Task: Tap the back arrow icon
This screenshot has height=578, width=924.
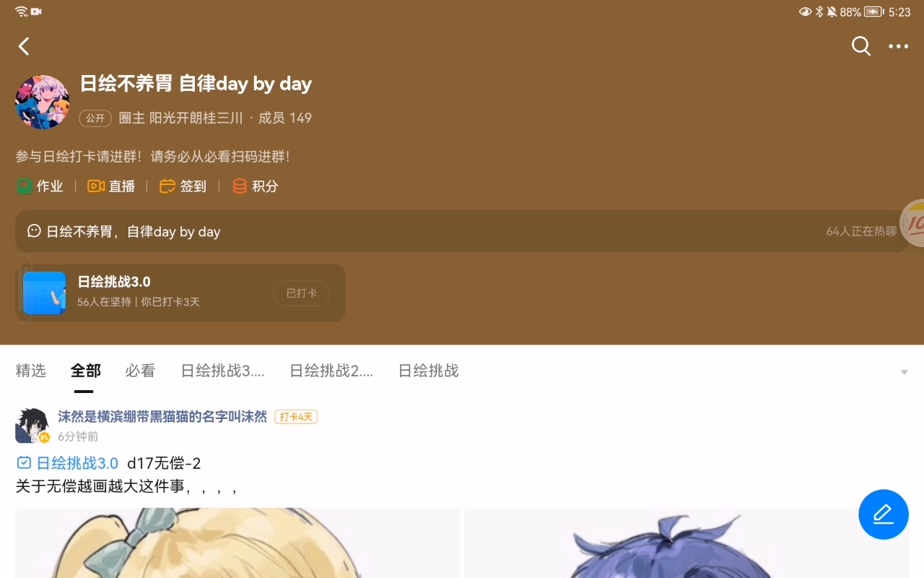Action: pos(24,47)
